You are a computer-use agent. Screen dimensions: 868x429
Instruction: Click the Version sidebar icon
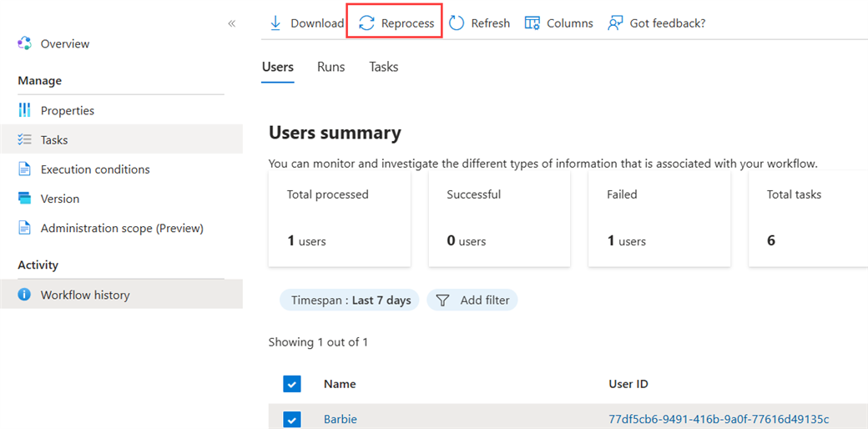point(25,199)
